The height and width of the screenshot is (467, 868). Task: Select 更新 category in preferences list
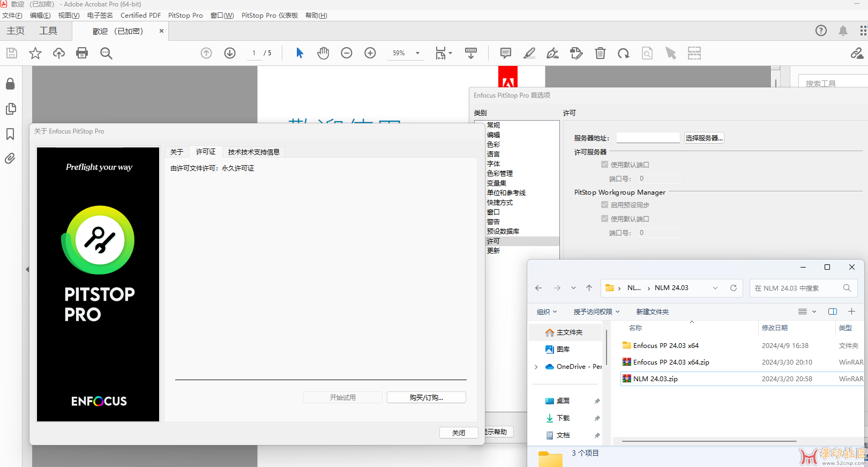(x=493, y=251)
